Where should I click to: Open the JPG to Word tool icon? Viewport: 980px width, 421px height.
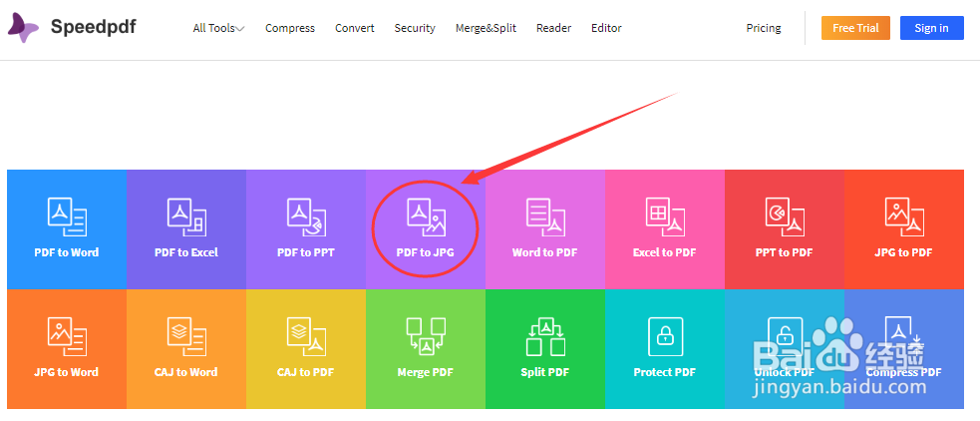click(67, 336)
